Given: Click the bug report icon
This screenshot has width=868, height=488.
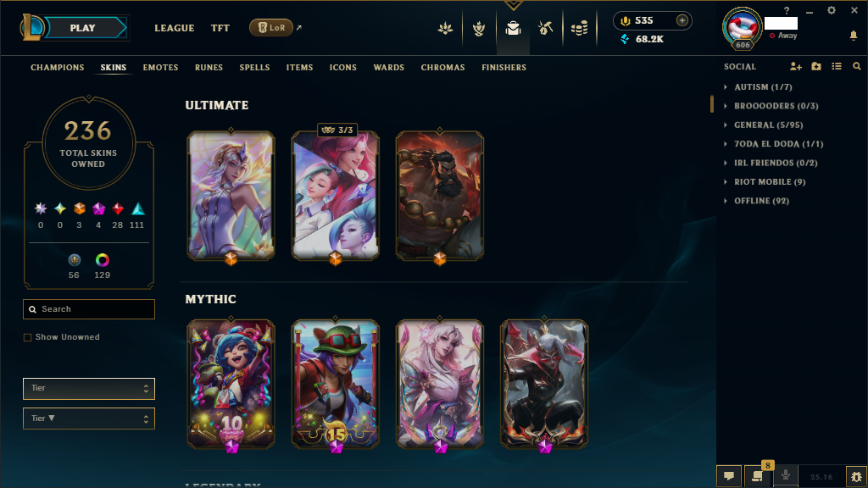Looking at the screenshot, I should click(x=856, y=476).
